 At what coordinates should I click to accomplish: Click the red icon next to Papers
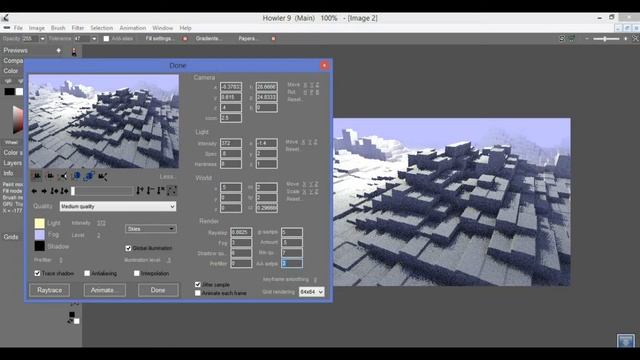[x=273, y=39]
